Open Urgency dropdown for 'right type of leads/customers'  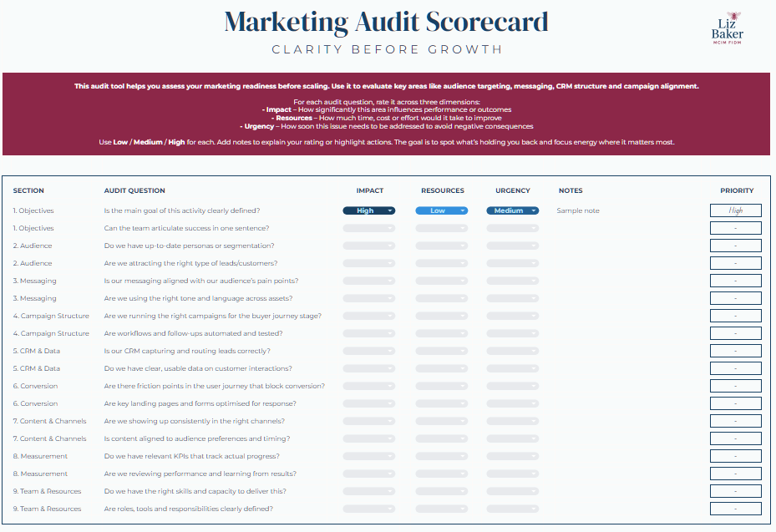click(x=513, y=263)
